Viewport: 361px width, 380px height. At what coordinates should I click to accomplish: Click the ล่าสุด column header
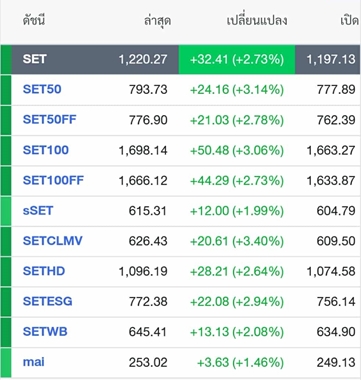click(x=158, y=21)
